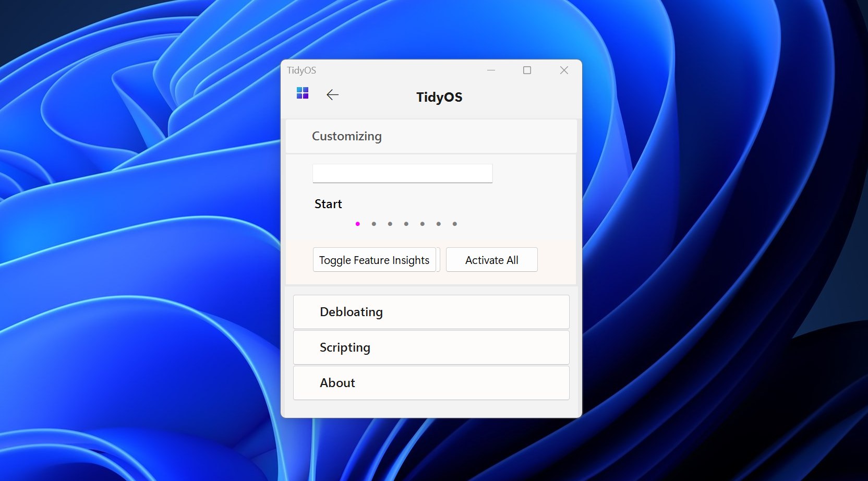Select the fourth middle page indicator dot
This screenshot has height=481, width=868.
click(x=406, y=224)
